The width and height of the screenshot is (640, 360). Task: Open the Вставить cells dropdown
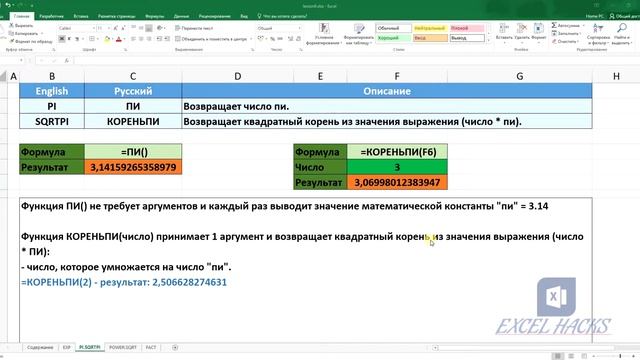(x=504, y=33)
